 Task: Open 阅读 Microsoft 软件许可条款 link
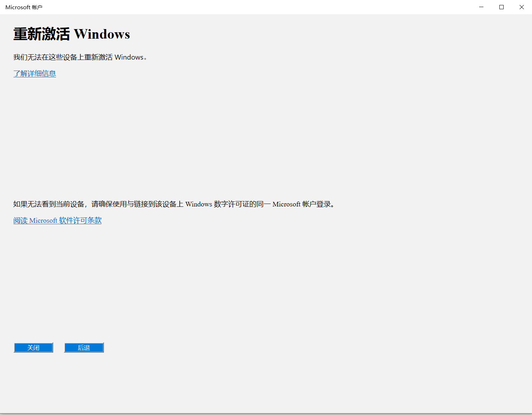(57, 220)
